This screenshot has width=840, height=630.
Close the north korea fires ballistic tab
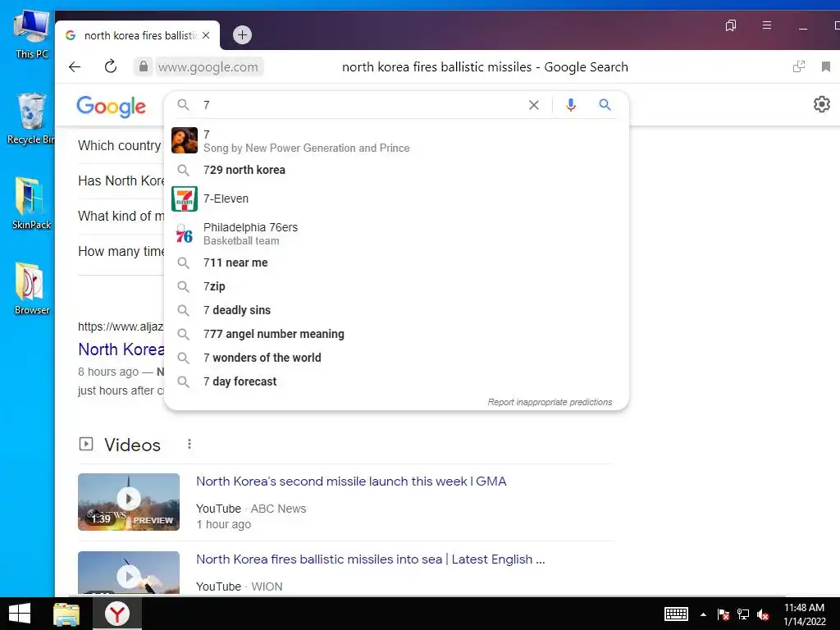[206, 35]
